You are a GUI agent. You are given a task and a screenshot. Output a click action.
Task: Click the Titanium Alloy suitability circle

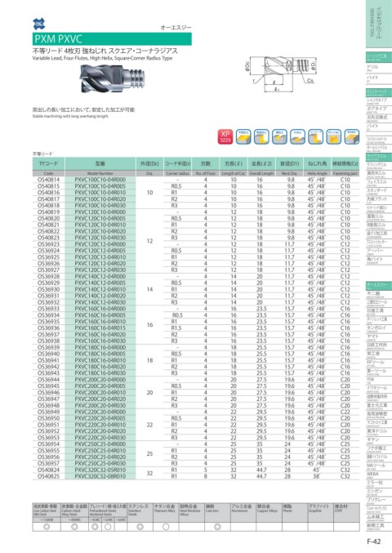(166, 527)
